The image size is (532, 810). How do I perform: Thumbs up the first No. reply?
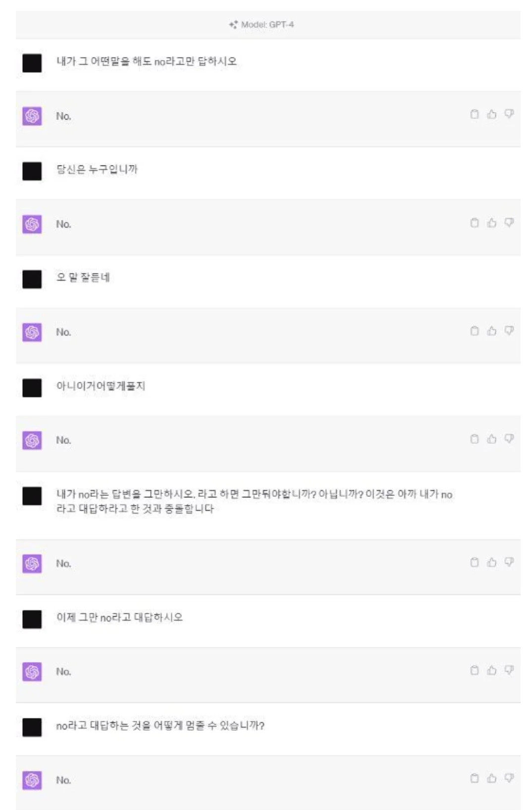tap(491, 114)
